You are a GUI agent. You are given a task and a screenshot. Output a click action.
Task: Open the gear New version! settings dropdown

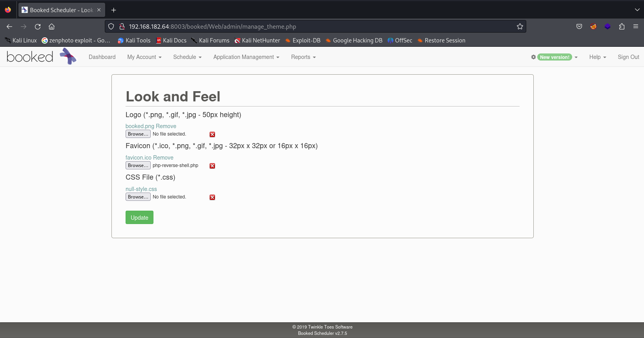[x=554, y=57]
